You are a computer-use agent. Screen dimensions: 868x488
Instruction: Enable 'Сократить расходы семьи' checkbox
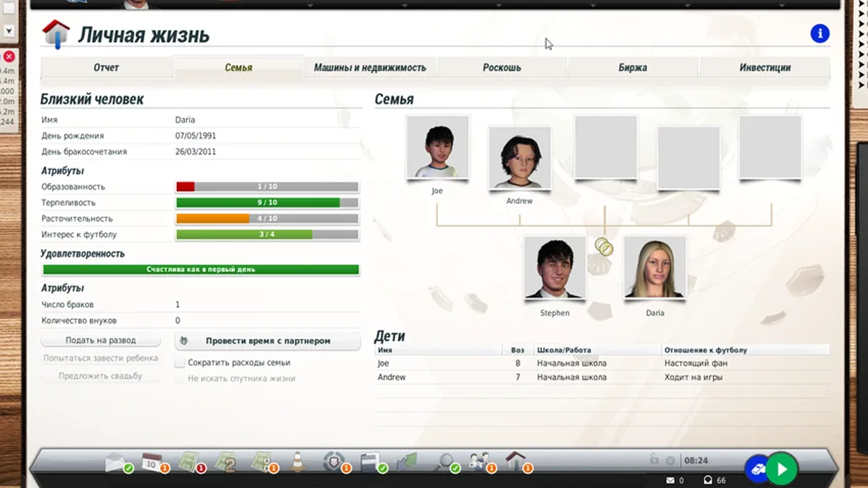point(180,363)
